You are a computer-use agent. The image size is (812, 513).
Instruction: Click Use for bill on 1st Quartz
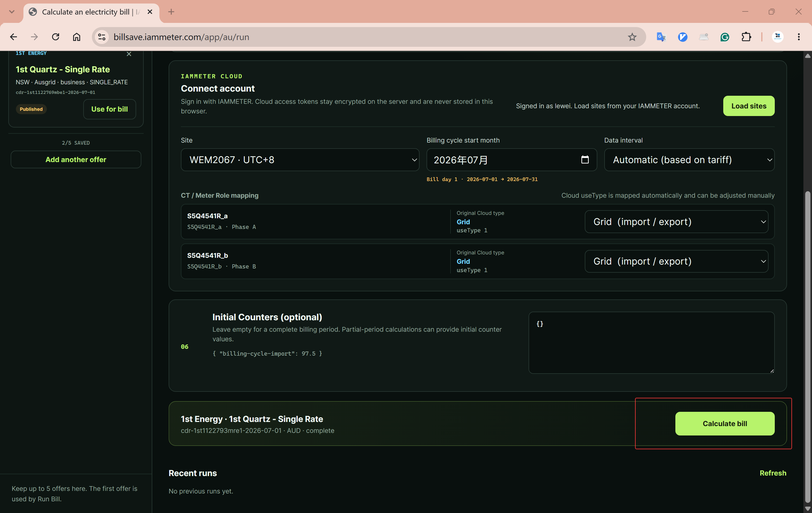click(x=110, y=109)
